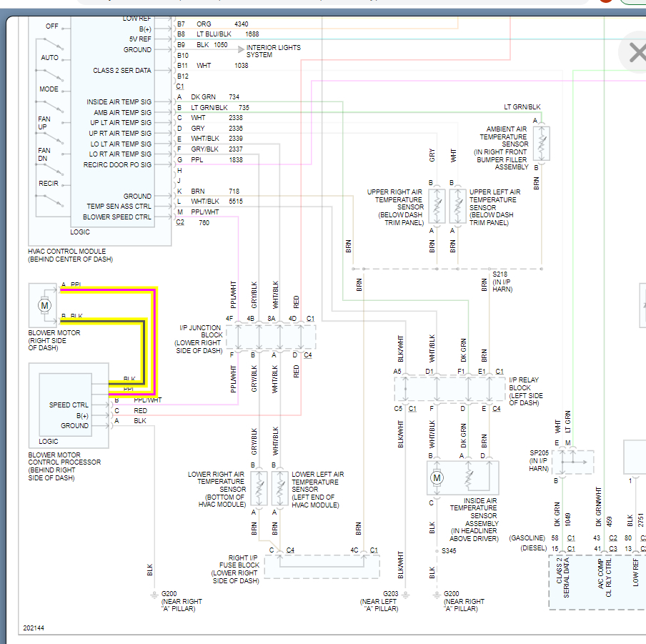Click the blower motor M symbol

(x=44, y=305)
